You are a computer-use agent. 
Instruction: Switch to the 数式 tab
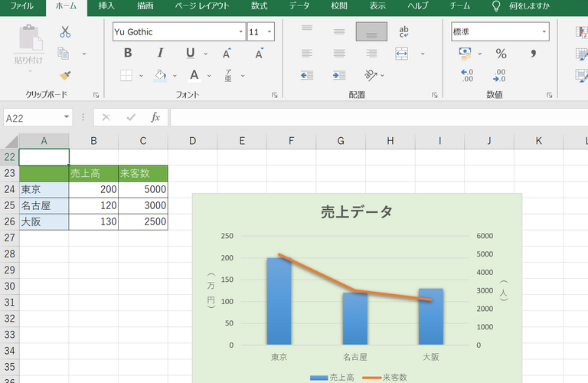[x=259, y=6]
